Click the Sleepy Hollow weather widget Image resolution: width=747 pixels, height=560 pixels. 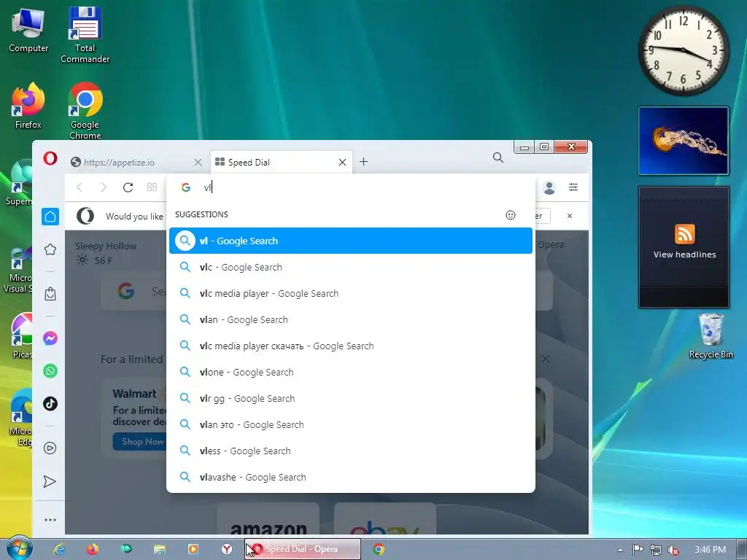point(106,253)
